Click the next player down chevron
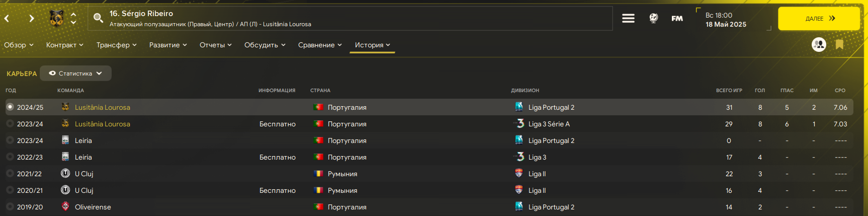The height and width of the screenshot is (216, 868). pyautogui.click(x=73, y=23)
